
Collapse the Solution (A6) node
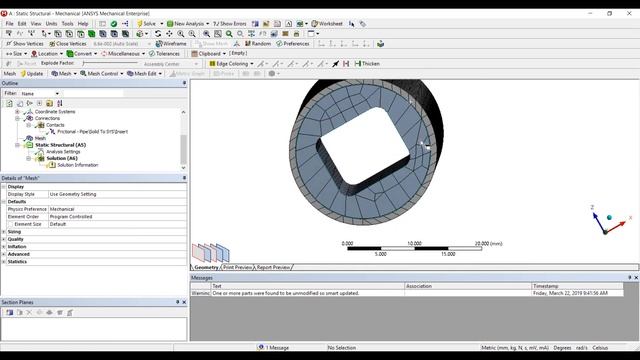(28, 158)
